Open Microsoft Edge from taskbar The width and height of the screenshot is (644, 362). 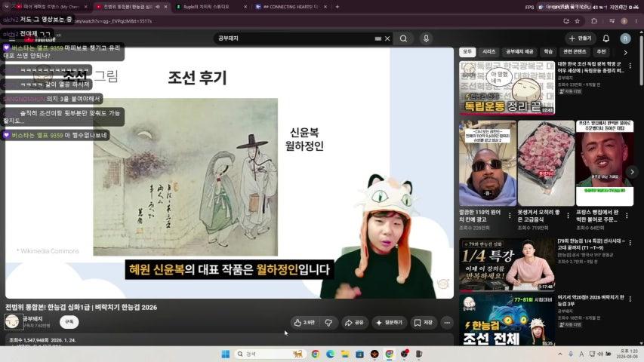coord(330,354)
